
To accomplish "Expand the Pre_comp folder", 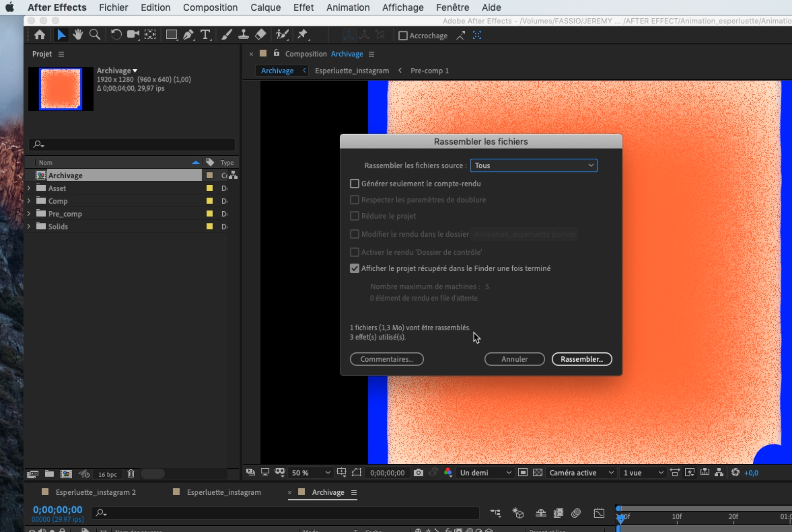I will coord(29,213).
